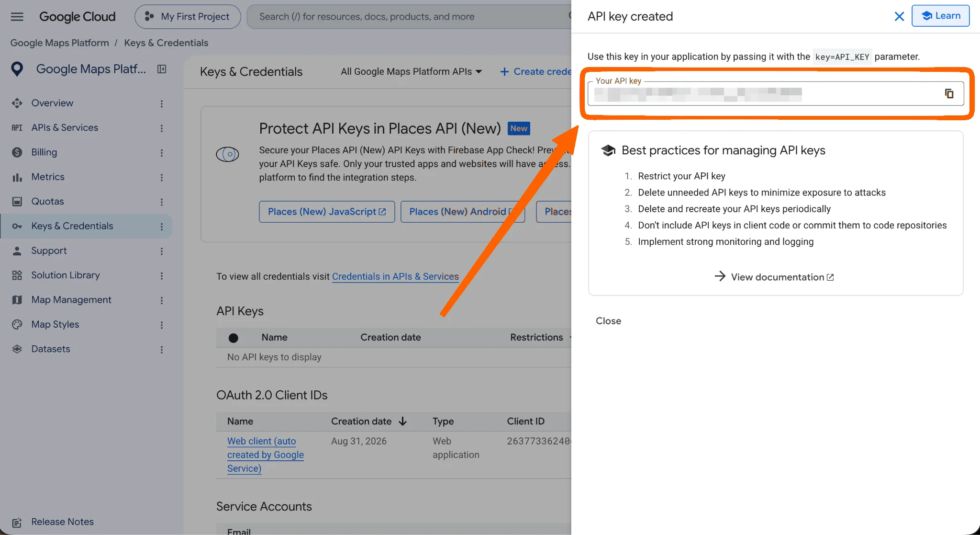This screenshot has width=980, height=535.
Task: Click the Close button in dialog
Action: pos(608,321)
